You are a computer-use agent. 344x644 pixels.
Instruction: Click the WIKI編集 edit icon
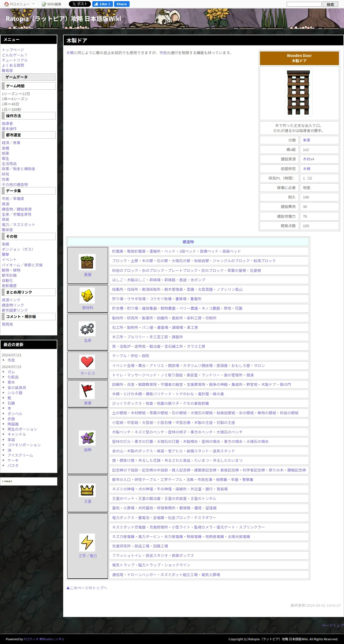coord(44,4)
